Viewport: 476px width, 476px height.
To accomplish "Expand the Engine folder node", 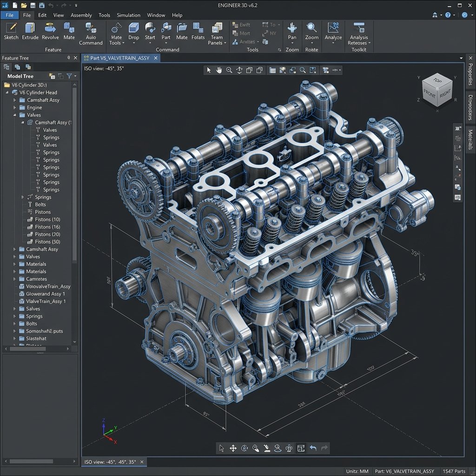I will (x=14, y=107).
